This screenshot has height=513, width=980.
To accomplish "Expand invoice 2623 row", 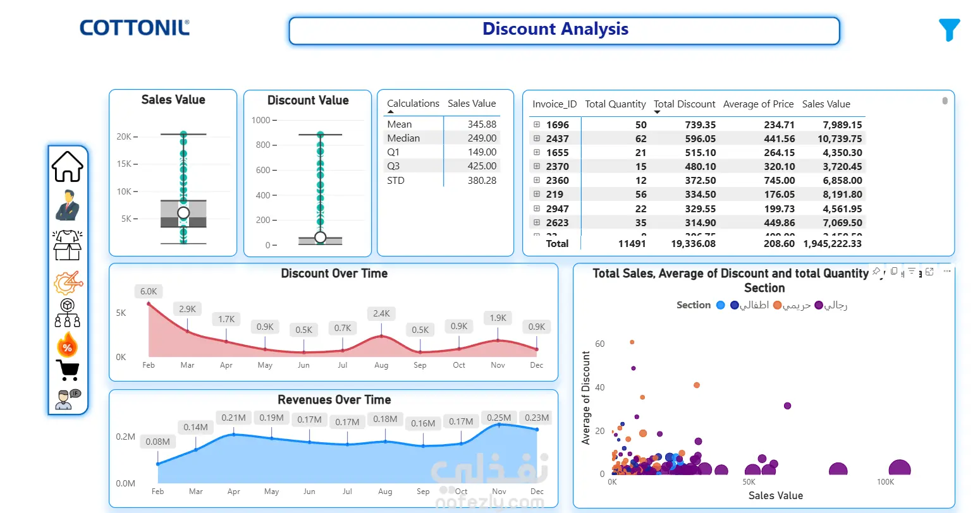I will (537, 222).
